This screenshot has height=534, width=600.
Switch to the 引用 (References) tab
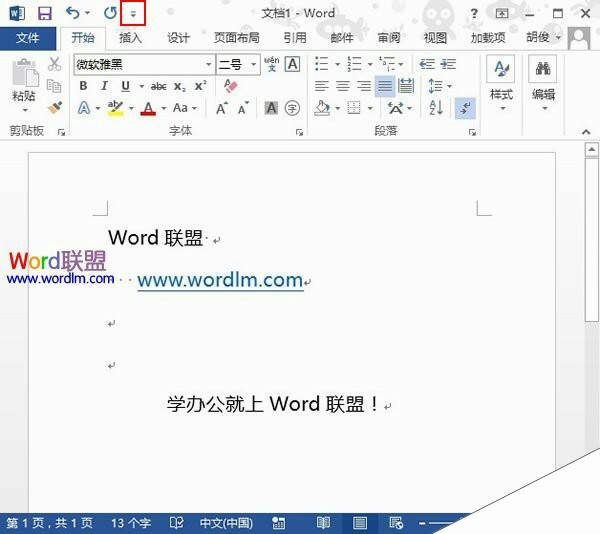click(x=295, y=38)
